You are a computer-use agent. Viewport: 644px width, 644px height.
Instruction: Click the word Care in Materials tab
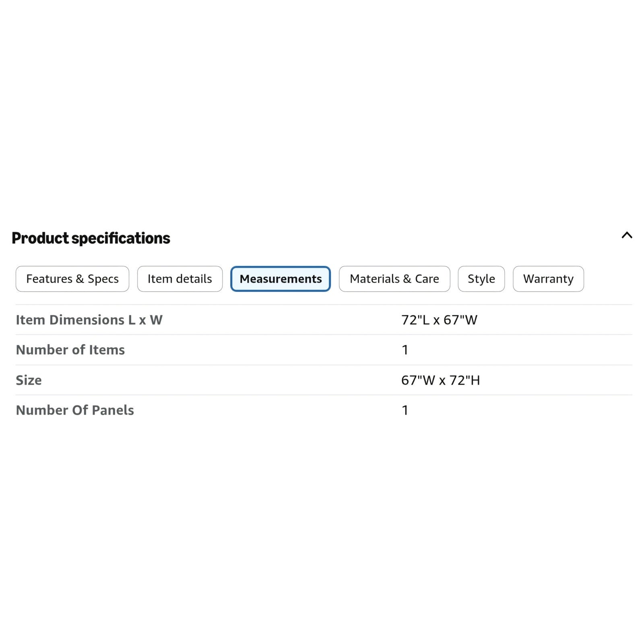[427, 279]
